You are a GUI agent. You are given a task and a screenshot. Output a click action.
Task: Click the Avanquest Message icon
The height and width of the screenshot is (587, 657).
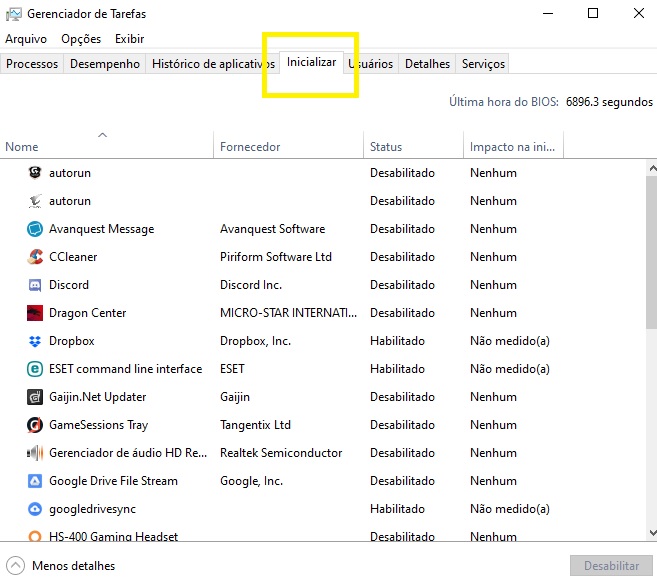[35, 229]
